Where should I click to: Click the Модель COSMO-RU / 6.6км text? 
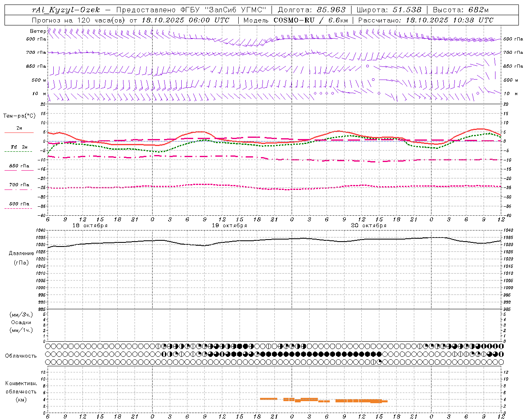(x=295, y=20)
